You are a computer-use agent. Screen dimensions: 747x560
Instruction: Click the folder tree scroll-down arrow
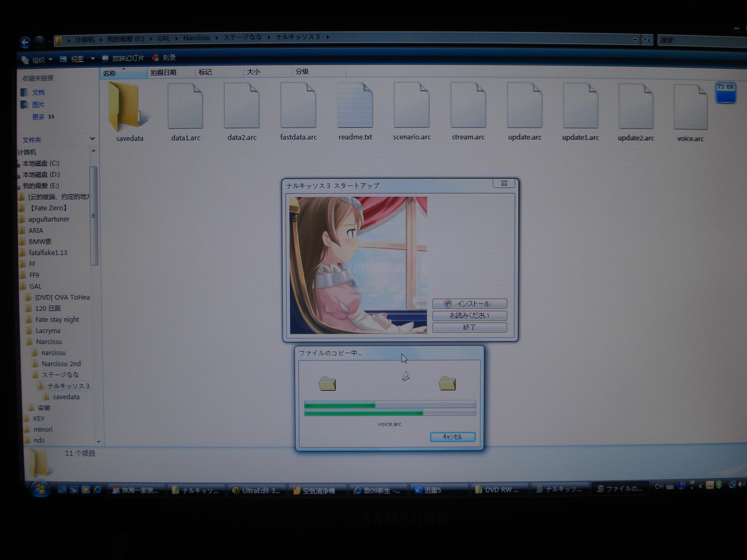[x=98, y=442]
